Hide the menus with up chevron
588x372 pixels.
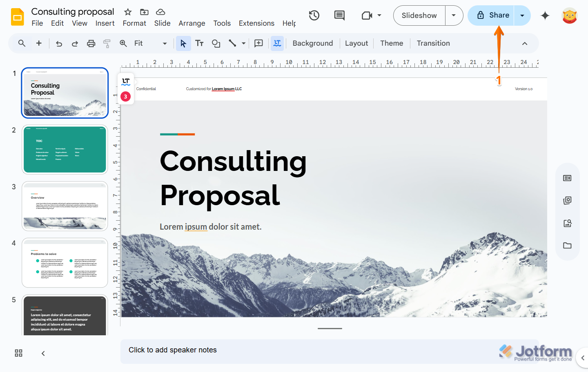click(x=525, y=44)
